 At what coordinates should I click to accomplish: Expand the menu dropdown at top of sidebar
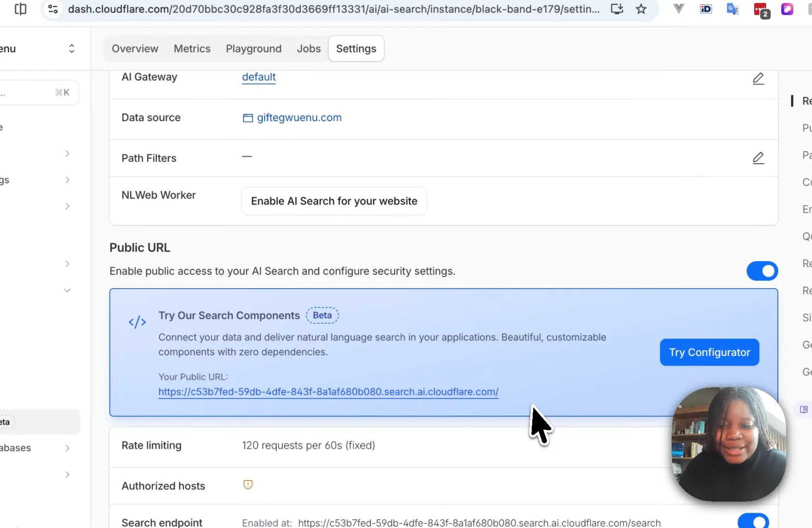tap(71, 48)
